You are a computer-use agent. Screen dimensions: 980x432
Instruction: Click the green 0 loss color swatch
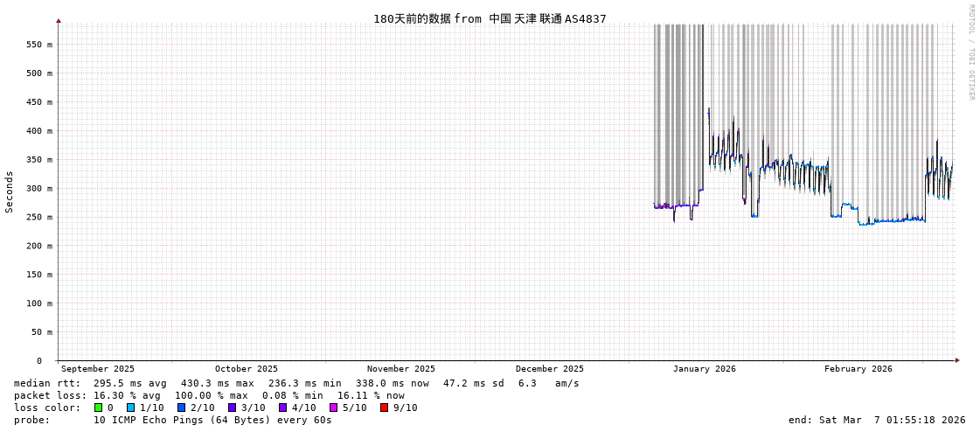(x=98, y=408)
